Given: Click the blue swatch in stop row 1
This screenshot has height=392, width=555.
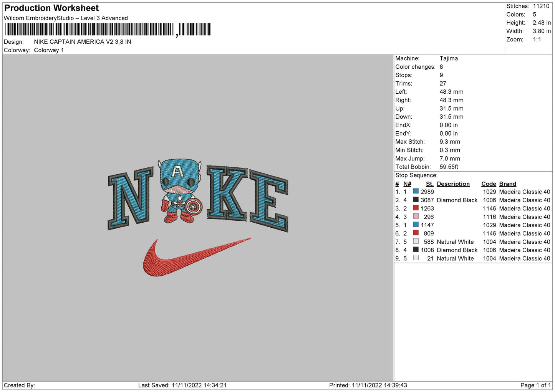Looking at the screenshot, I should click(x=416, y=191).
